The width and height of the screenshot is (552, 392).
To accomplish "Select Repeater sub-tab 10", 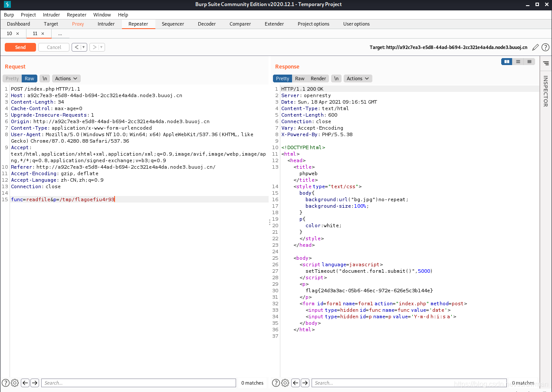I will coord(10,33).
